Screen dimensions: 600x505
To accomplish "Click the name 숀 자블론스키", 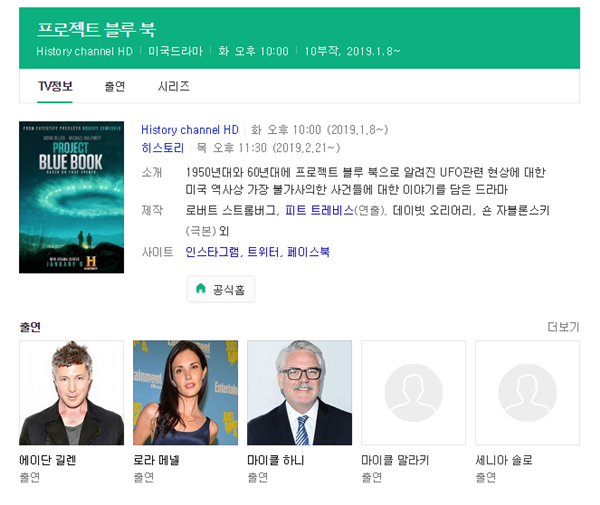I will pyautogui.click(x=515, y=210).
